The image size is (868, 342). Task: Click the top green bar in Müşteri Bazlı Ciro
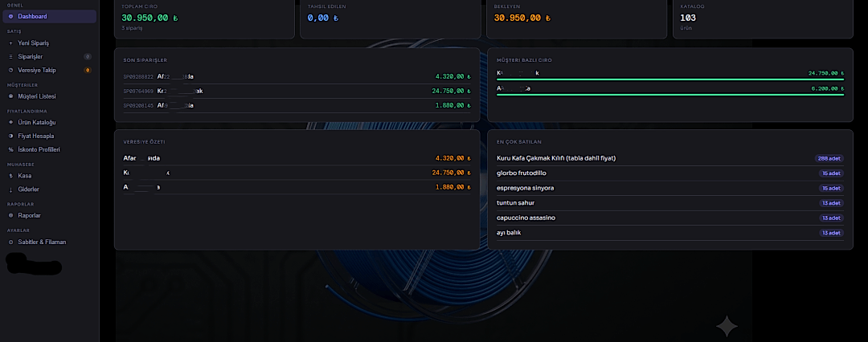pos(669,79)
